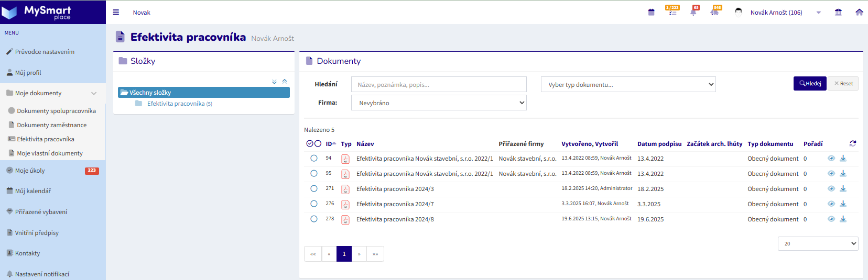Click the select-all checkmark in table header

(x=310, y=144)
